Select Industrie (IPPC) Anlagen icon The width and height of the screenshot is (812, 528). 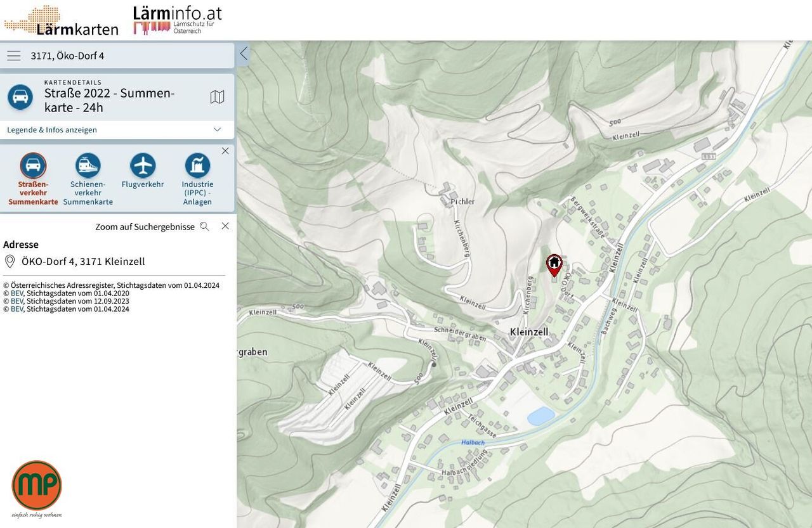197,166
